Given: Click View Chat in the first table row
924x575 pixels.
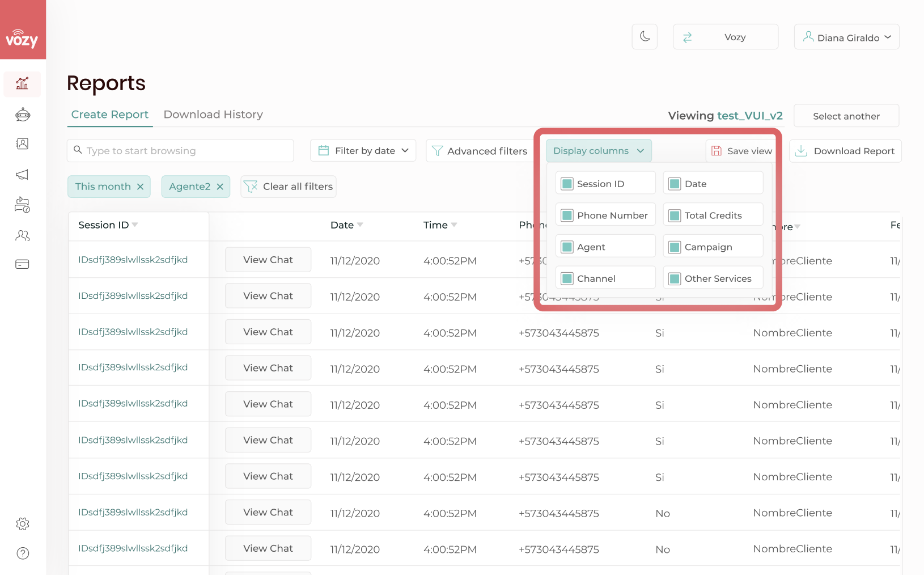Looking at the screenshot, I should (268, 260).
